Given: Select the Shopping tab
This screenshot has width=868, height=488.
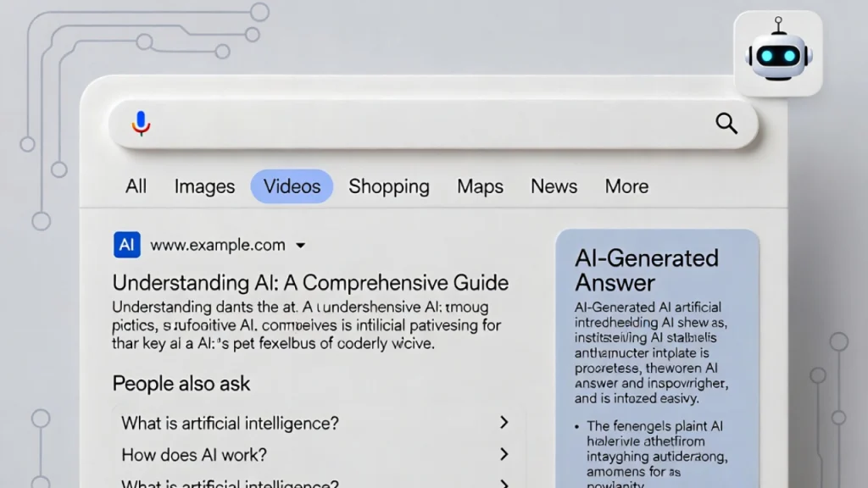Looking at the screenshot, I should click(389, 186).
